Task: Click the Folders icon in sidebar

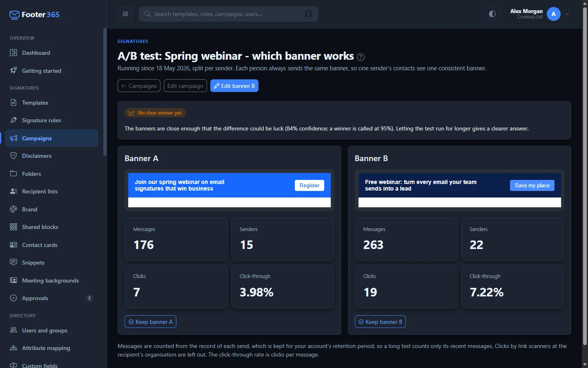Action: point(13,173)
